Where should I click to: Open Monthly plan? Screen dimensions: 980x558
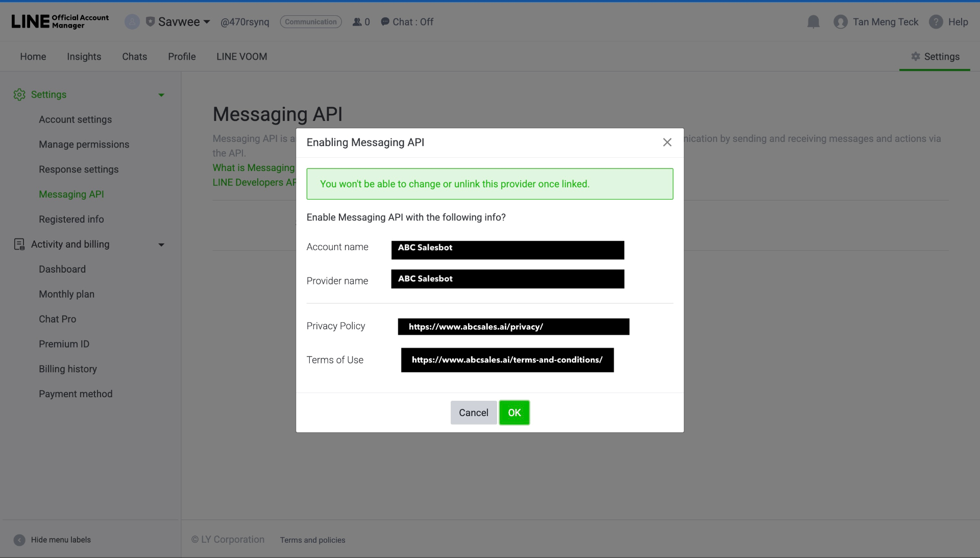click(x=66, y=295)
